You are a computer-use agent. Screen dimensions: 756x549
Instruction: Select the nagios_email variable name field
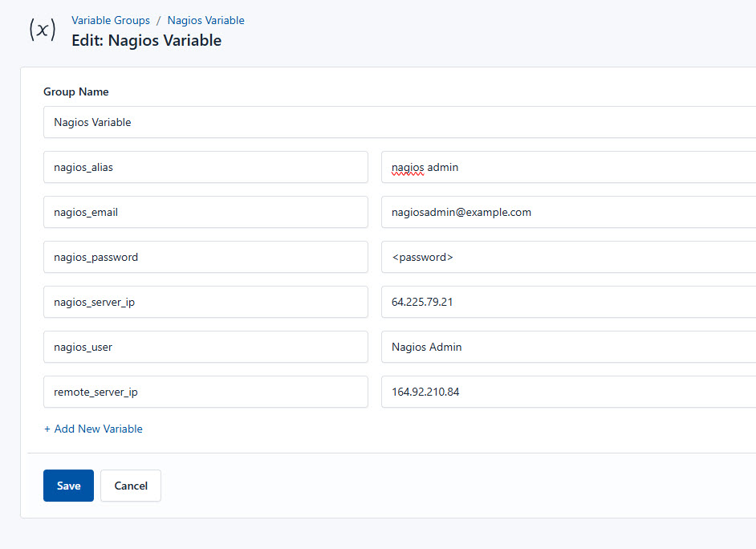coord(205,212)
